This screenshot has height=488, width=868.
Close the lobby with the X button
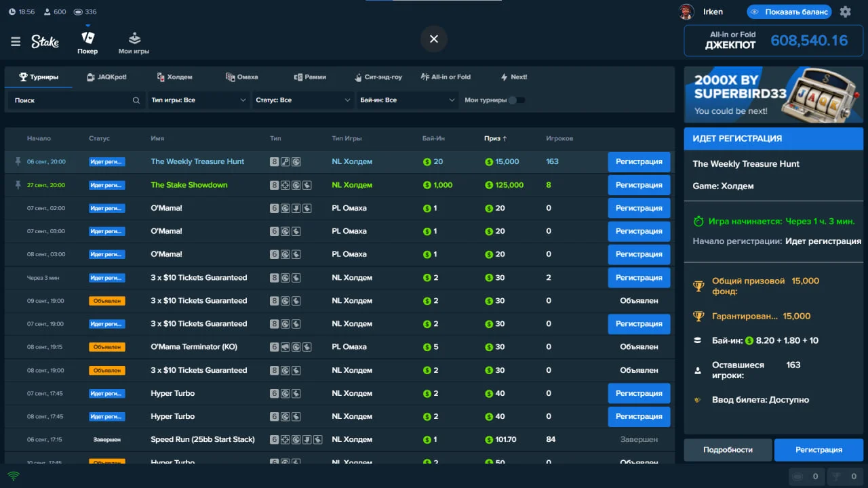434,39
